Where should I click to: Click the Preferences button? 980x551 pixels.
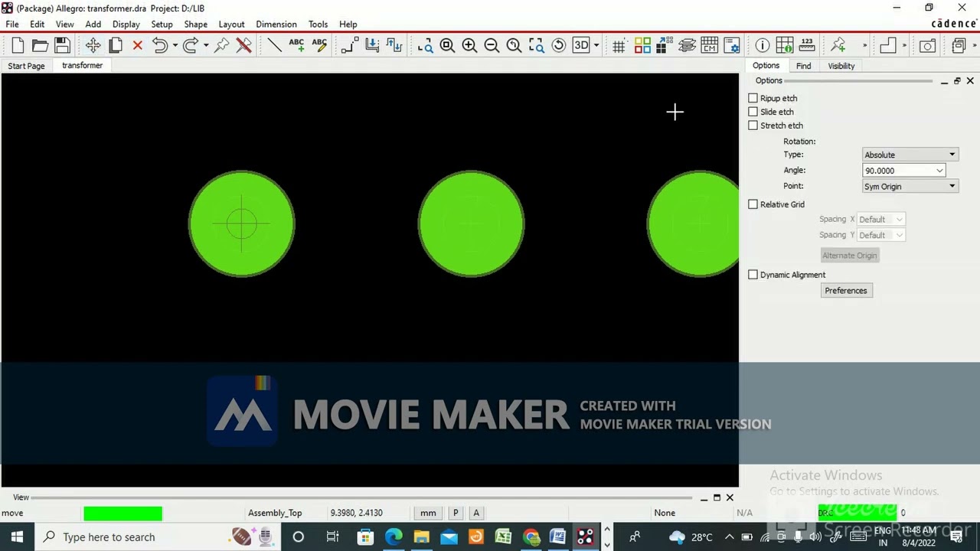846,291
